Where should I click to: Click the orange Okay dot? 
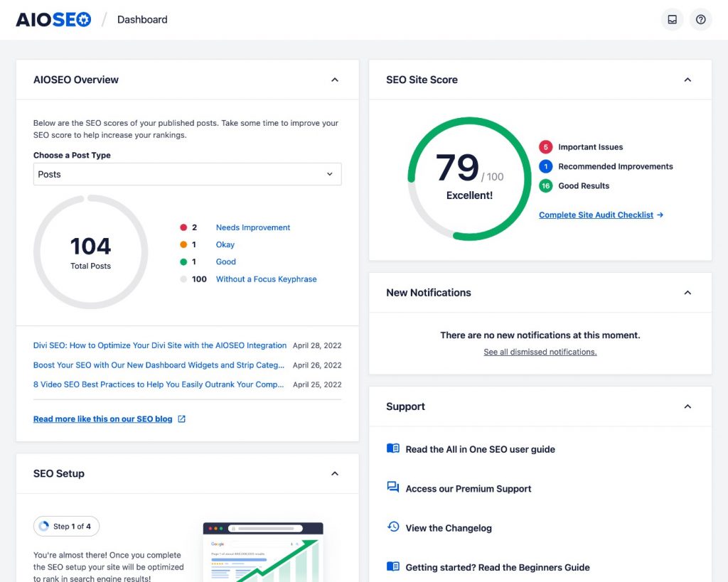click(183, 244)
